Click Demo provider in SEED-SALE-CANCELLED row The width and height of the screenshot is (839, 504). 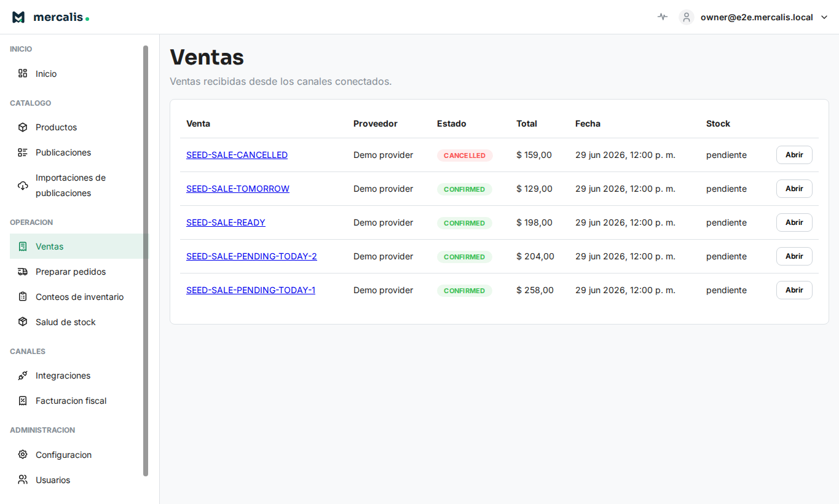pyautogui.click(x=383, y=155)
